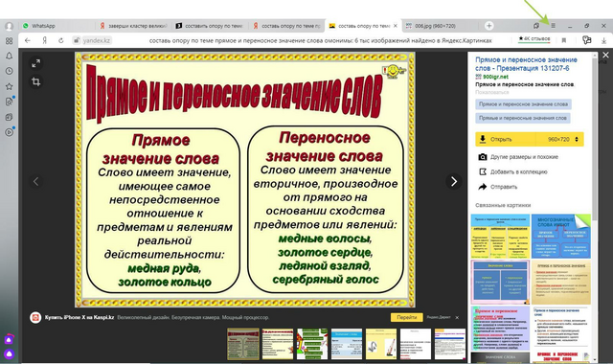Open the tableau grid icon in sidebar
Image resolution: width=613 pixels, height=364 pixels.
(9, 41)
